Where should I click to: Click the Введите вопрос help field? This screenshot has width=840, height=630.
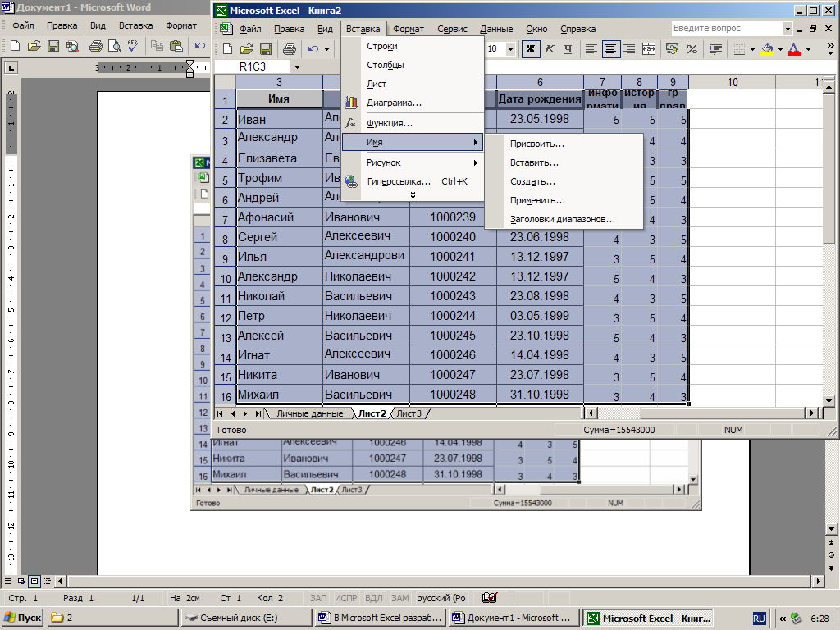(x=727, y=29)
